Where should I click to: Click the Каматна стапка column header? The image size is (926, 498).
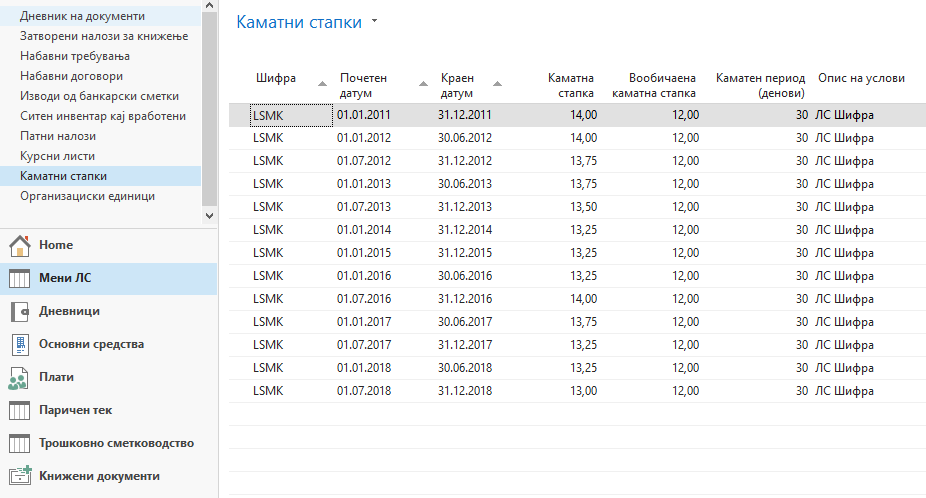click(x=570, y=86)
